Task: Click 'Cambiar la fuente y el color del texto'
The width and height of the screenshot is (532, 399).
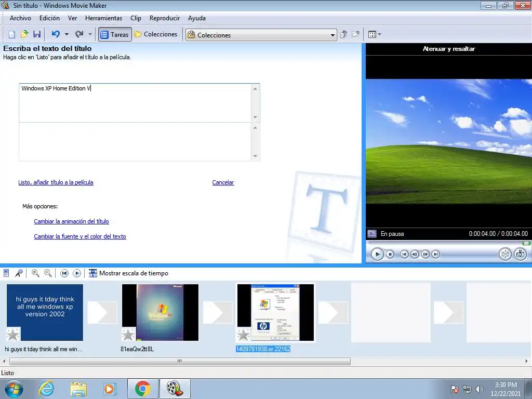Action: (x=80, y=236)
